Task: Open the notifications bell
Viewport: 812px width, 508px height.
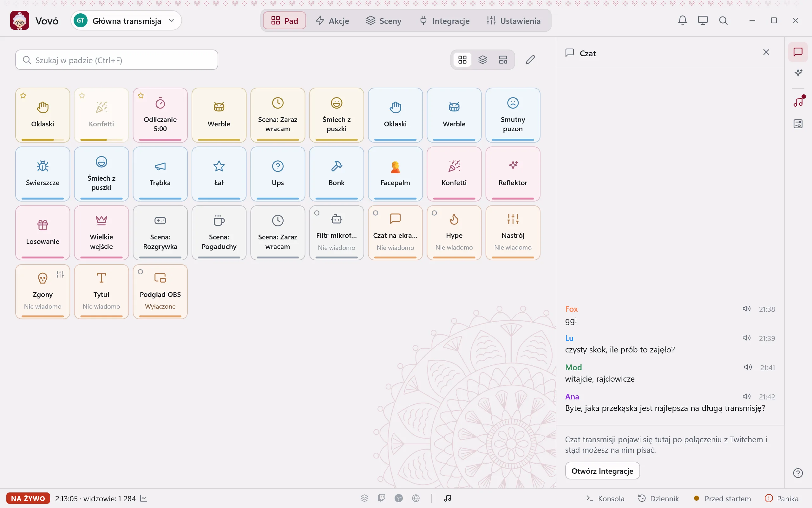Action: click(683, 21)
